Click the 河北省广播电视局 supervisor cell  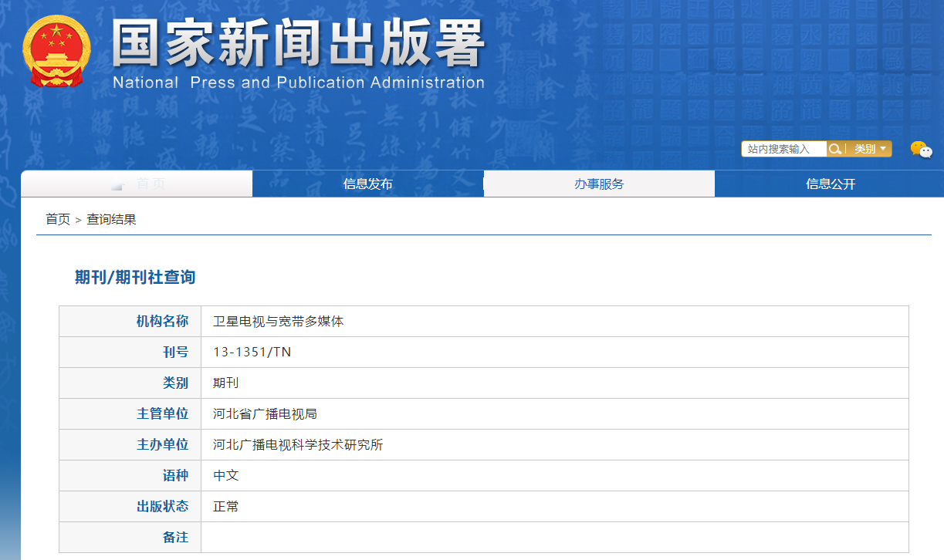265,414
